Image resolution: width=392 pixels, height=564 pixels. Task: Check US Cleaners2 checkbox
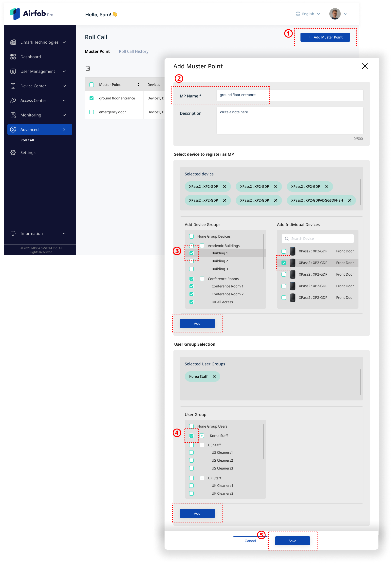[191, 460]
